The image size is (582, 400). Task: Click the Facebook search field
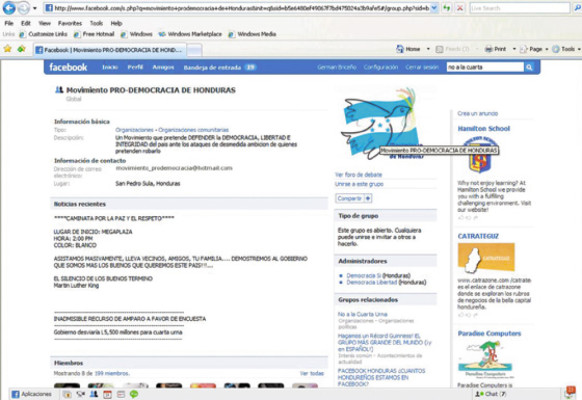click(x=485, y=67)
